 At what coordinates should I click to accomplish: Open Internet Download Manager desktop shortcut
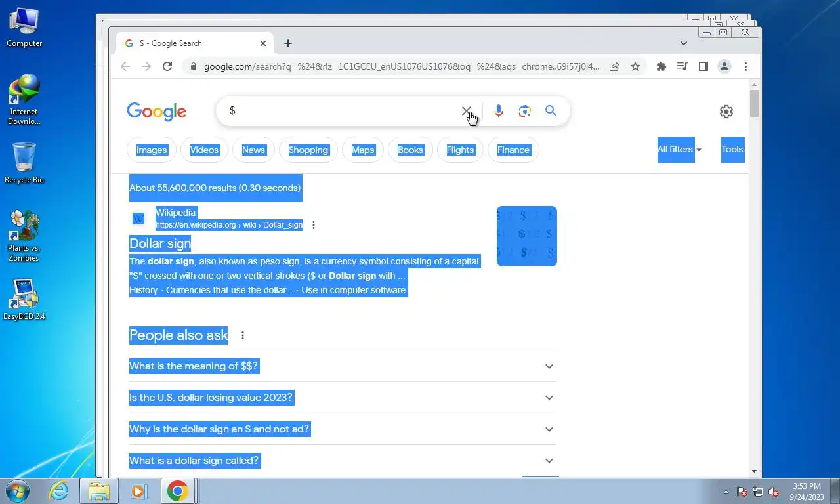pyautogui.click(x=24, y=100)
